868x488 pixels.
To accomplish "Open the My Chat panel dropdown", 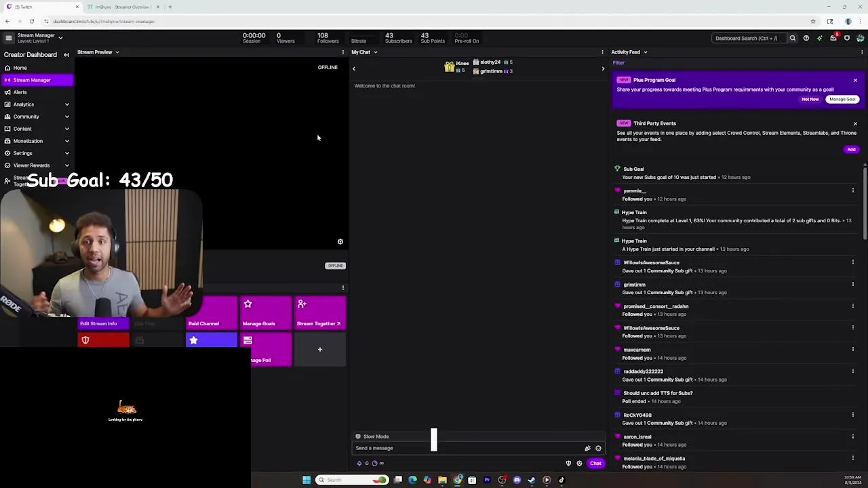I will pos(375,52).
